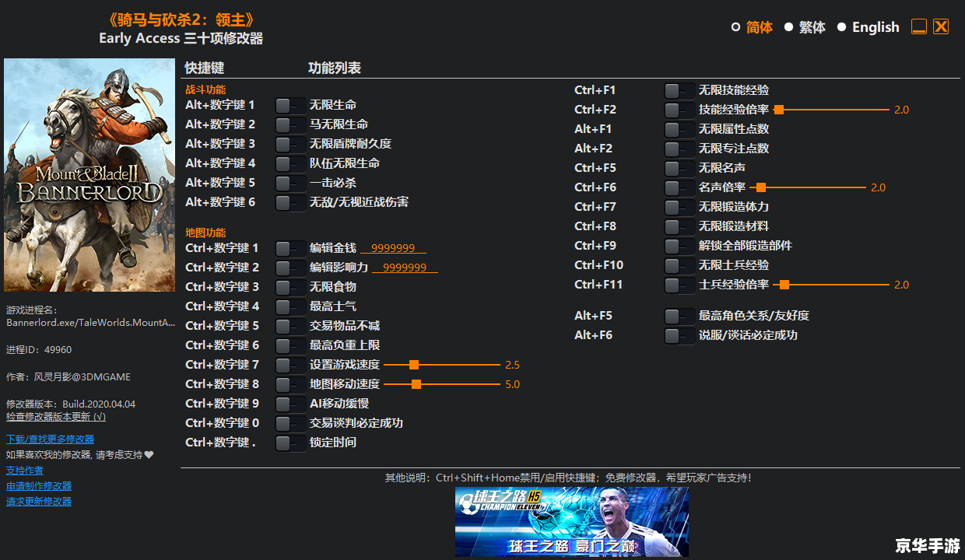Image resolution: width=965 pixels, height=560 pixels.
Task: Toggle 编辑金钱 switch
Action: tap(290, 248)
